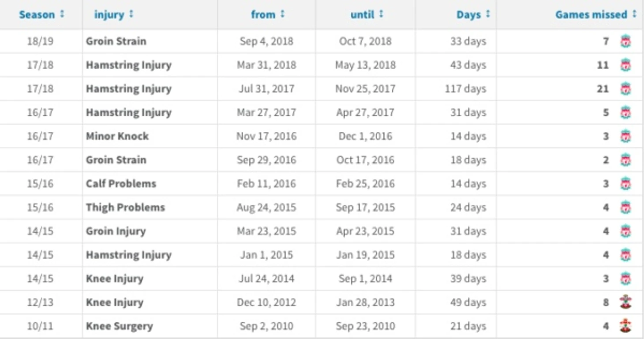Click Liverpool crest in Groin Injury row
644x339 pixels.
tap(625, 231)
